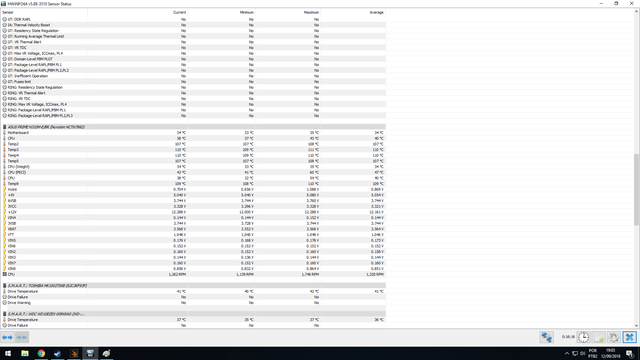Select the 3VSB voltage row
Viewport: 640px width, 360px height.
[193, 223]
